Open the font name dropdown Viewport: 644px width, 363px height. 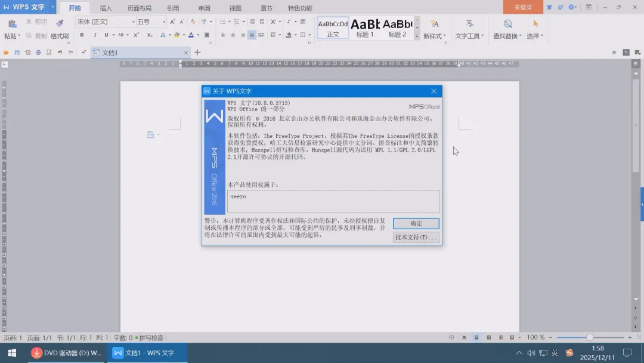[x=134, y=21]
